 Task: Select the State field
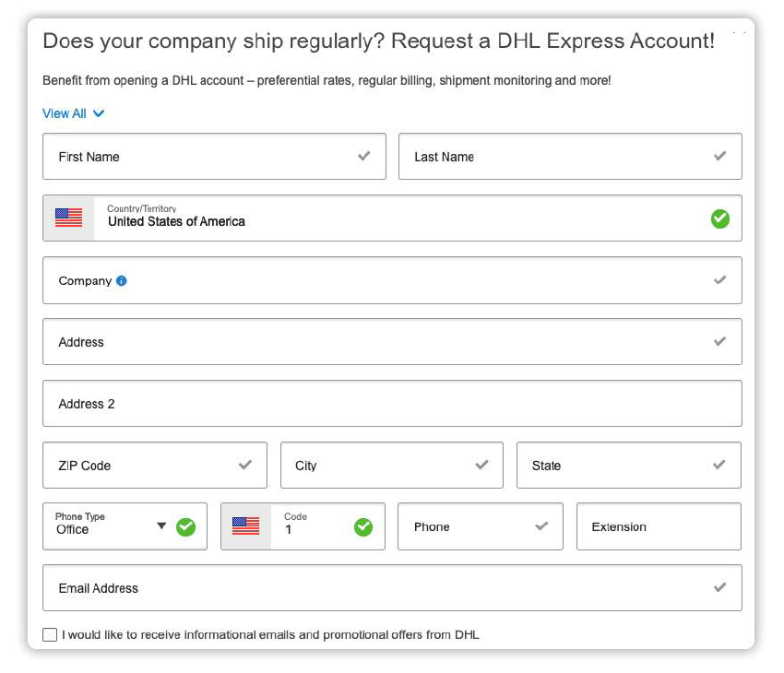point(613,466)
